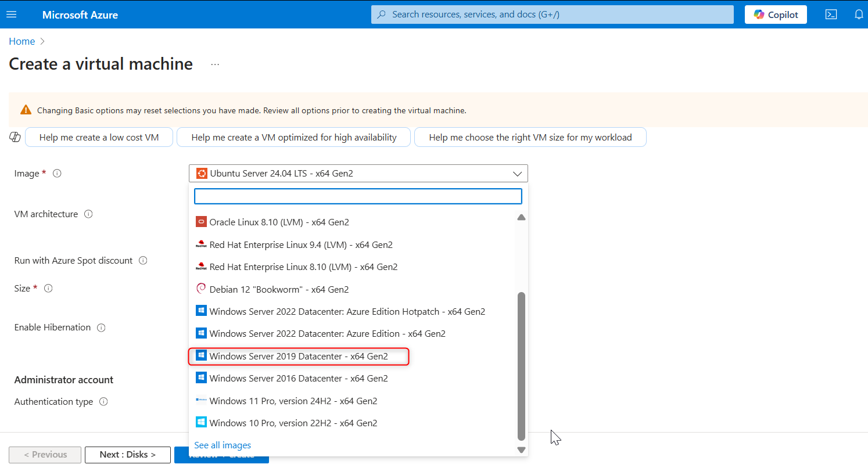
Task: Click the image list scrollbar thumb
Action: pos(521,366)
